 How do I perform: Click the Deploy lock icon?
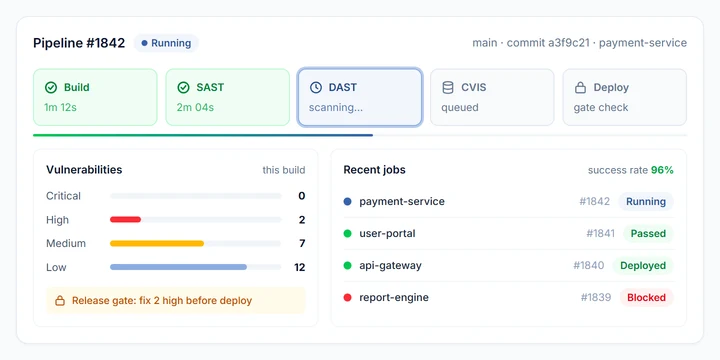[580, 88]
